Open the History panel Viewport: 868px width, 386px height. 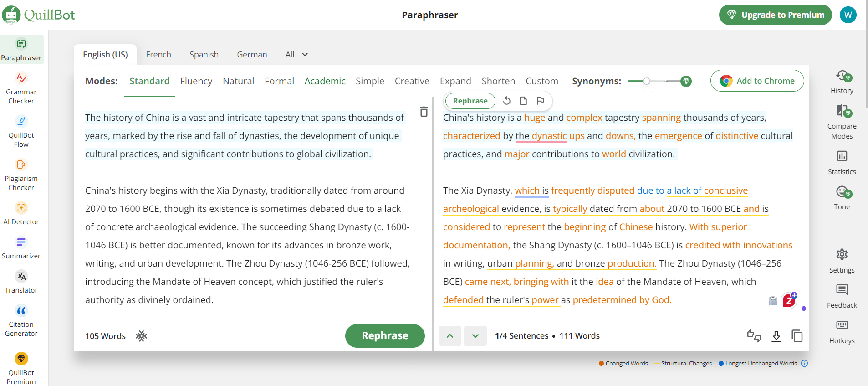click(x=842, y=82)
